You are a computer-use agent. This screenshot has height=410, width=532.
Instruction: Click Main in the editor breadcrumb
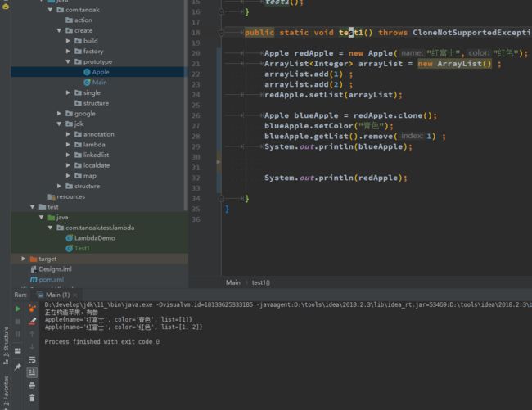233,282
